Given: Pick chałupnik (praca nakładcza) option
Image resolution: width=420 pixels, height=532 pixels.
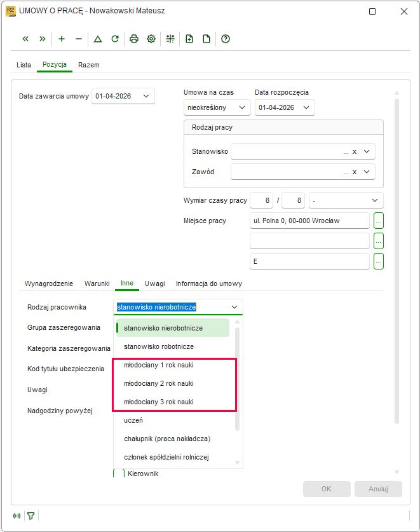Looking at the screenshot, I should point(173,439).
